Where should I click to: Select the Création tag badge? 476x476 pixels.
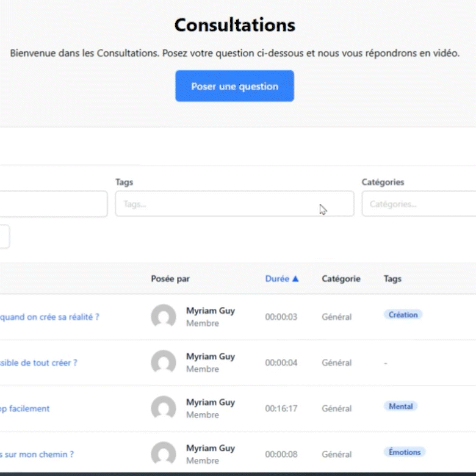pyautogui.click(x=403, y=315)
